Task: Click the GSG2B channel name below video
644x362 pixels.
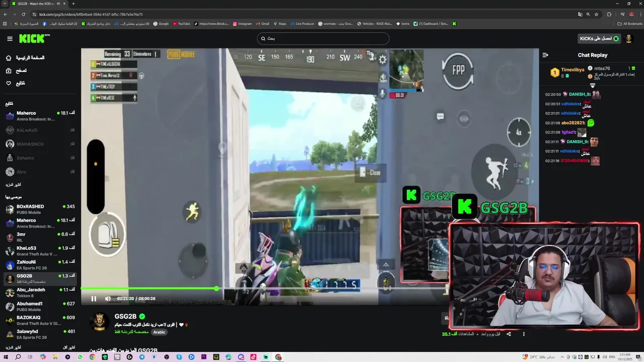Action: (x=125, y=316)
